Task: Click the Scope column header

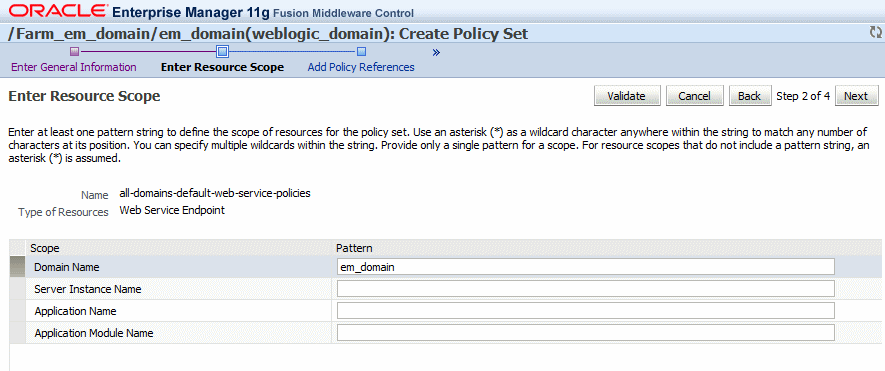Action: tap(178, 248)
